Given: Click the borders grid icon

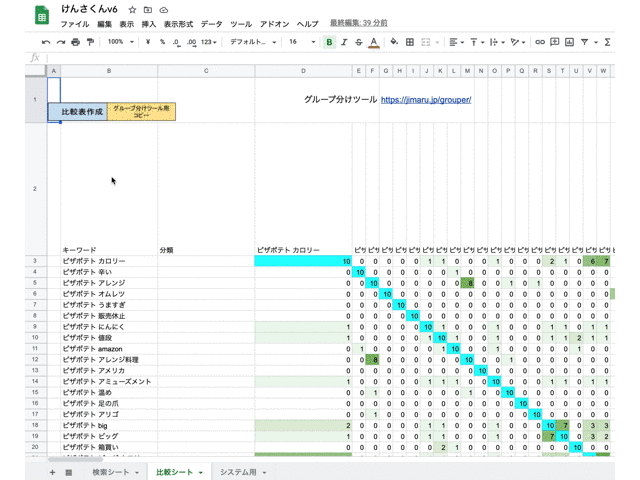Looking at the screenshot, I should pyautogui.click(x=410, y=42).
